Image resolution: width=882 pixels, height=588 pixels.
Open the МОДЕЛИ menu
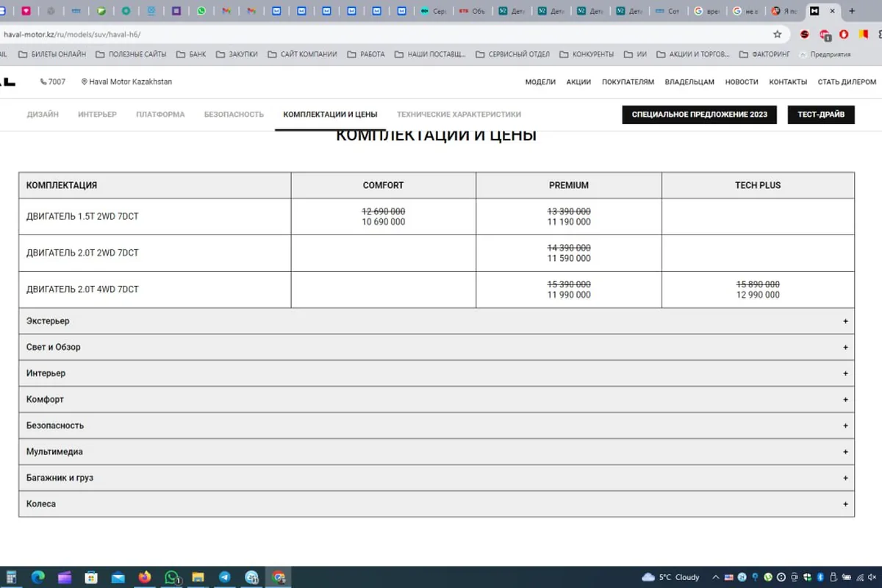pos(540,82)
